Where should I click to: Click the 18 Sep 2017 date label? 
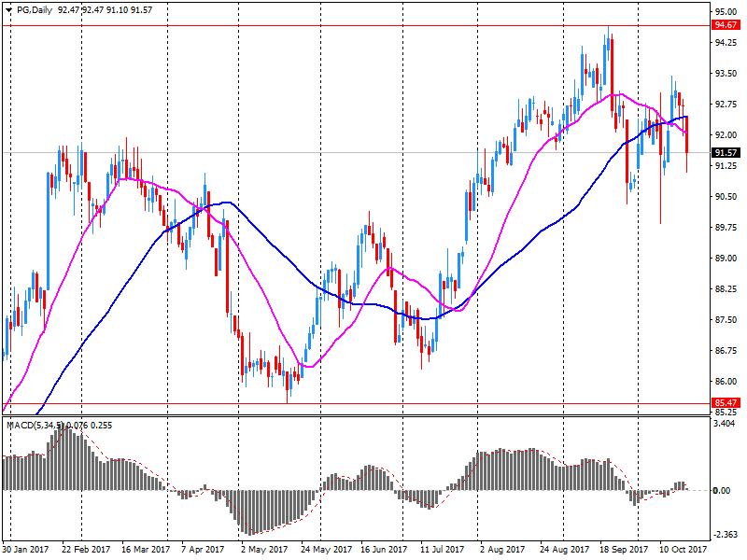pyautogui.click(x=624, y=550)
